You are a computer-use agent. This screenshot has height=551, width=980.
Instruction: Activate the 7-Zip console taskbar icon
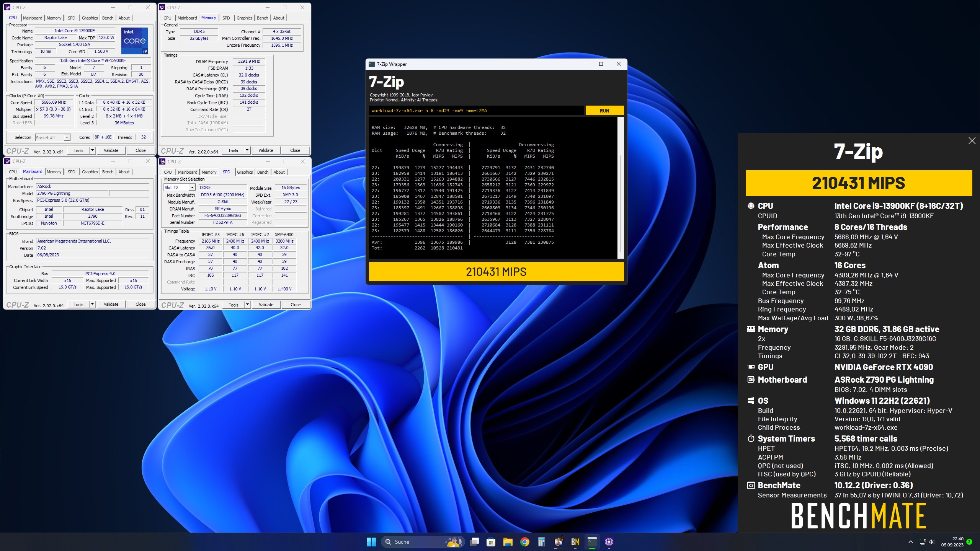tap(592, 542)
